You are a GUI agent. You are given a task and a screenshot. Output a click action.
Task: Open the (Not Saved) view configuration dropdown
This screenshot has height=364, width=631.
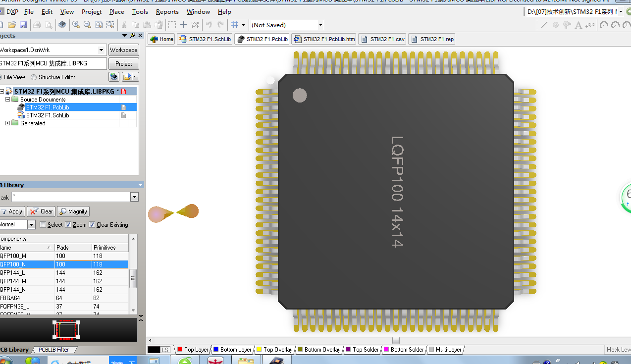tap(320, 25)
